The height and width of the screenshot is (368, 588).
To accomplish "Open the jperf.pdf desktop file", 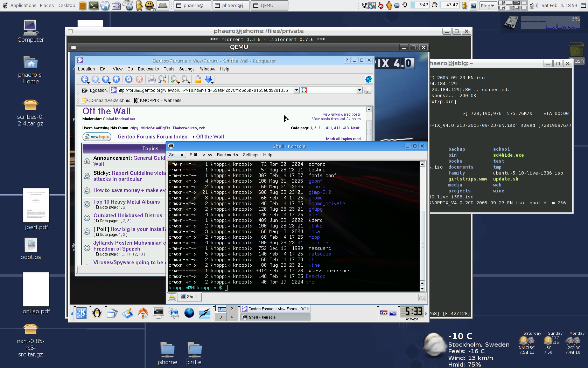I will point(36,209).
